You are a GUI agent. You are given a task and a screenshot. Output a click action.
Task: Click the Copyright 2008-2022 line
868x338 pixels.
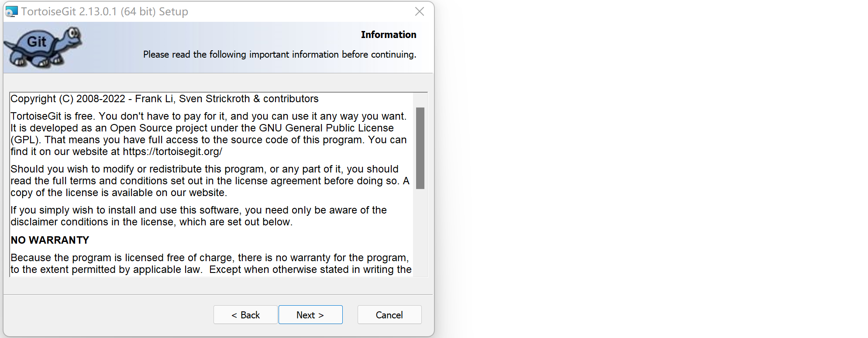click(x=164, y=99)
